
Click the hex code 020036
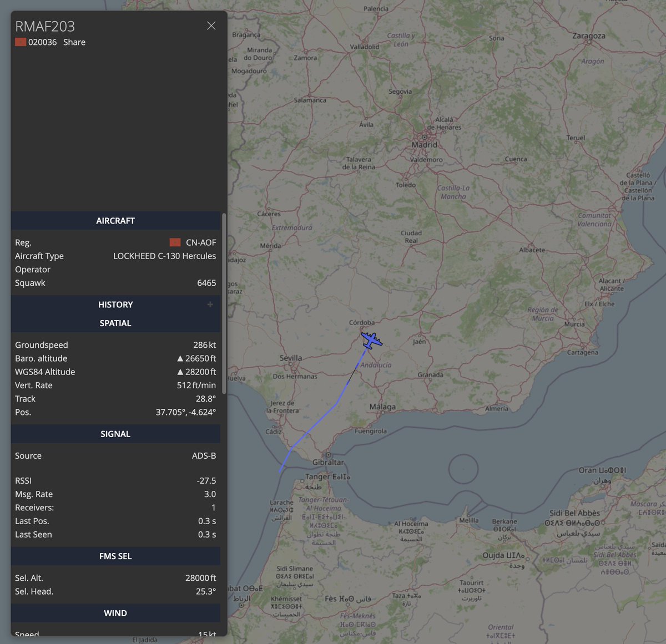(x=43, y=42)
